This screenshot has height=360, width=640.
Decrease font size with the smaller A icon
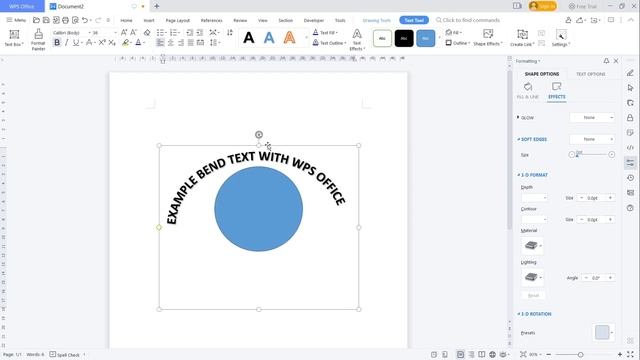point(133,32)
